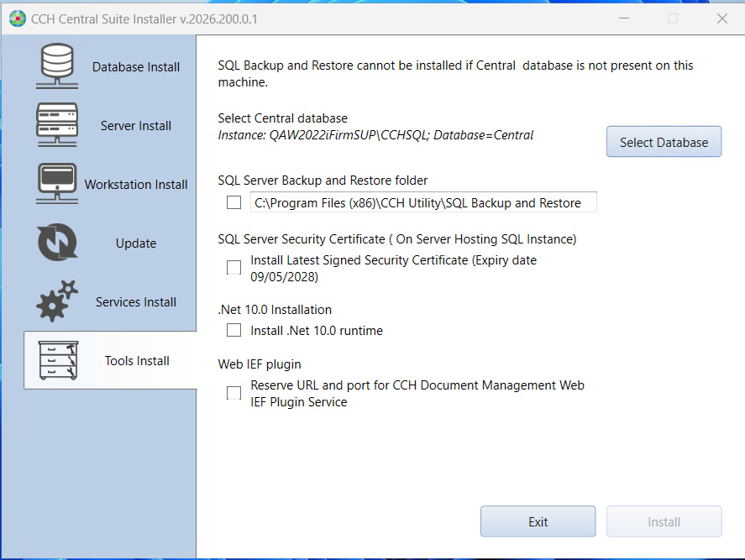Viewport: 745px width, 560px height.
Task: Enable SQL Server Backup and Restore folder checkbox
Action: 233,202
